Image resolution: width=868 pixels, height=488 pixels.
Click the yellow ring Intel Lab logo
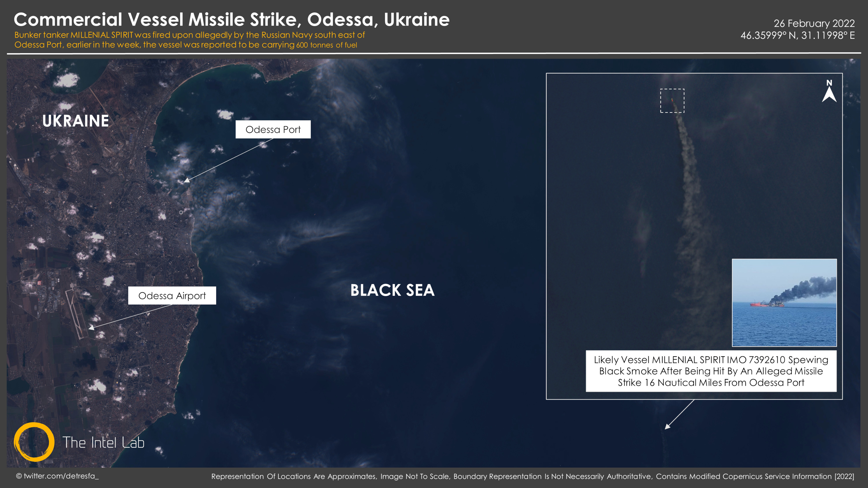(x=34, y=441)
